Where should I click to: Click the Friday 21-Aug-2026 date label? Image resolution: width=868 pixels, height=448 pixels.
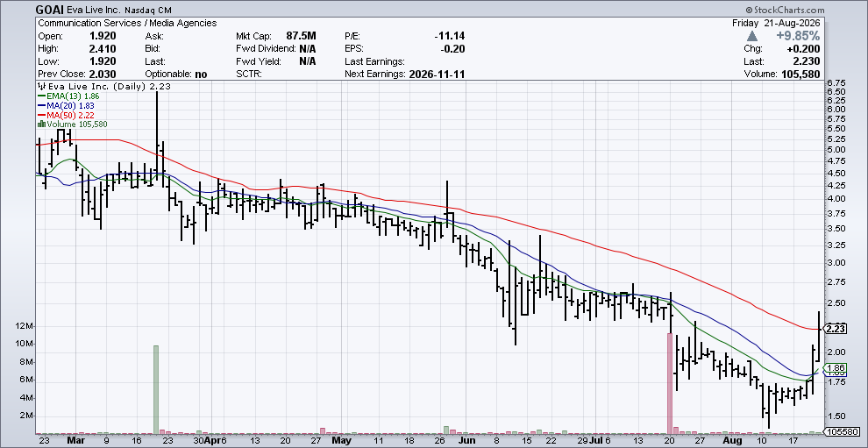click(776, 24)
